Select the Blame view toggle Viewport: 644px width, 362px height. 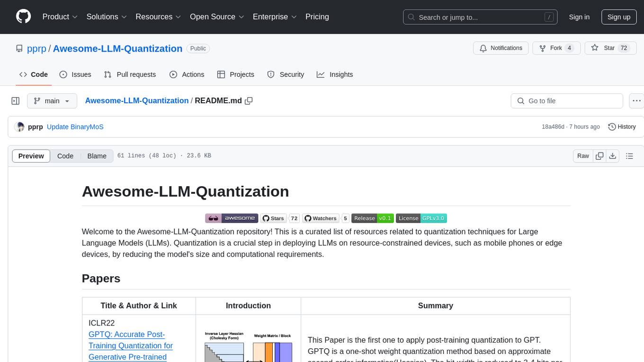97,156
